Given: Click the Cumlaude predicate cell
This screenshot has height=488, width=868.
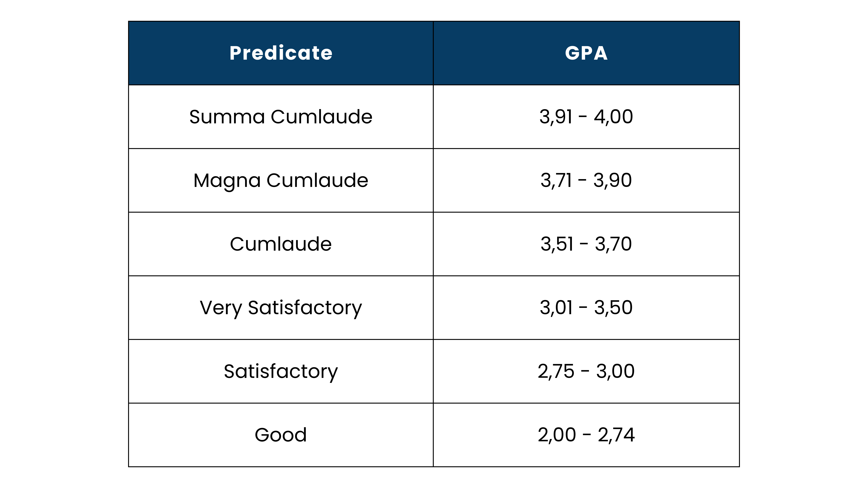Looking at the screenshot, I should click(281, 244).
